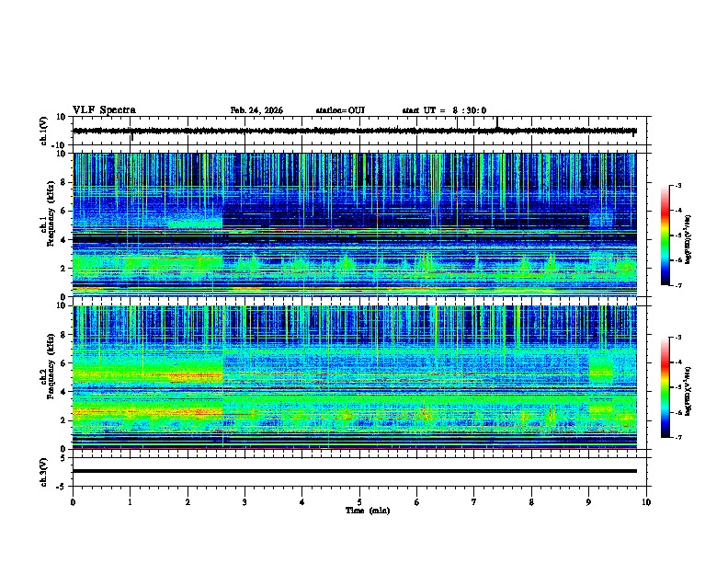Click time axis tick label "9"
The height and width of the screenshot is (563, 728).
click(588, 502)
